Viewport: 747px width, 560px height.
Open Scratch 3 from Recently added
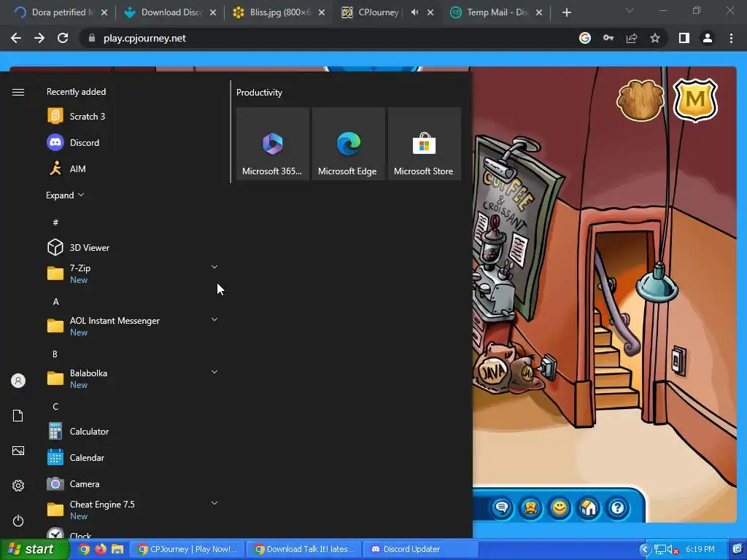(132, 116)
